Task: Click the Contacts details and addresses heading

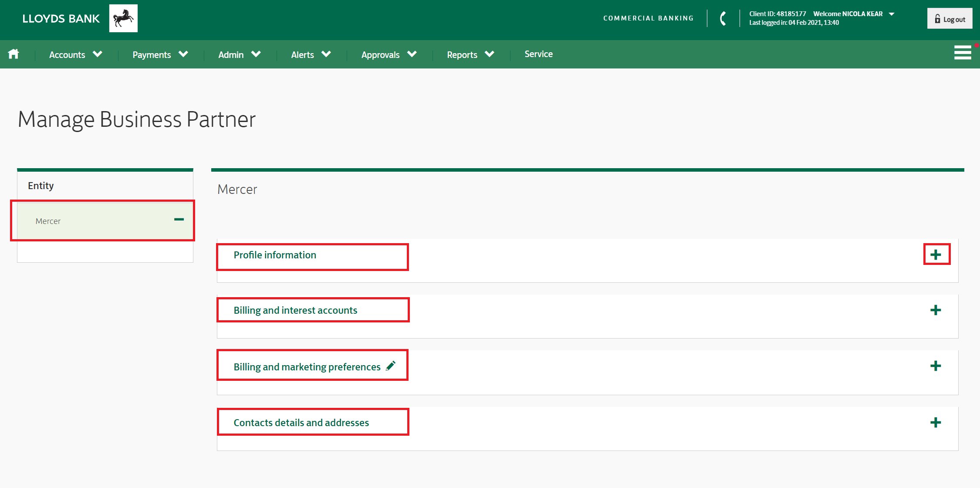Action: [301, 423]
